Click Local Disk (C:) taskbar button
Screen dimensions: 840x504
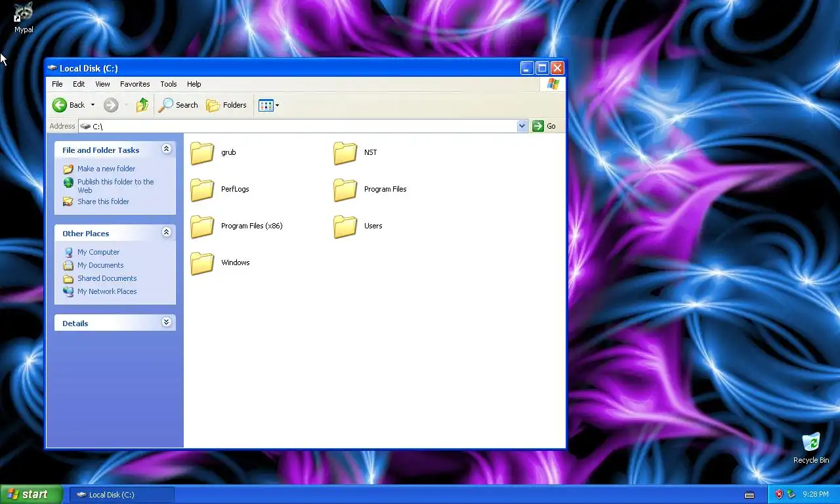pyautogui.click(x=122, y=495)
